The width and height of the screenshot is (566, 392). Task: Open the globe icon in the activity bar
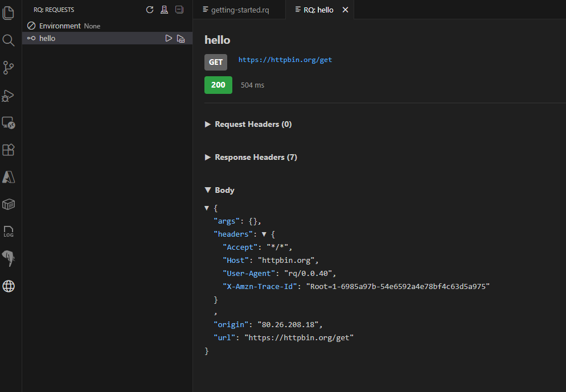[x=9, y=286]
